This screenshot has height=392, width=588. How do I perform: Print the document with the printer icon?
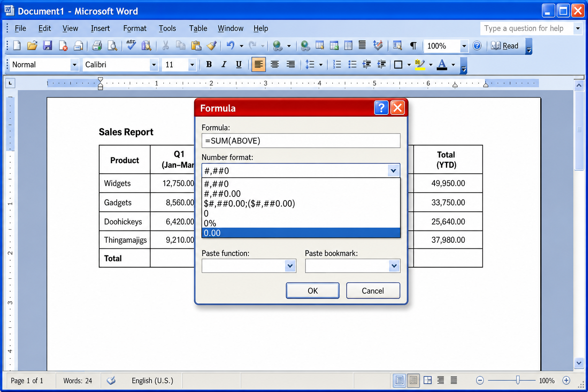(x=97, y=46)
